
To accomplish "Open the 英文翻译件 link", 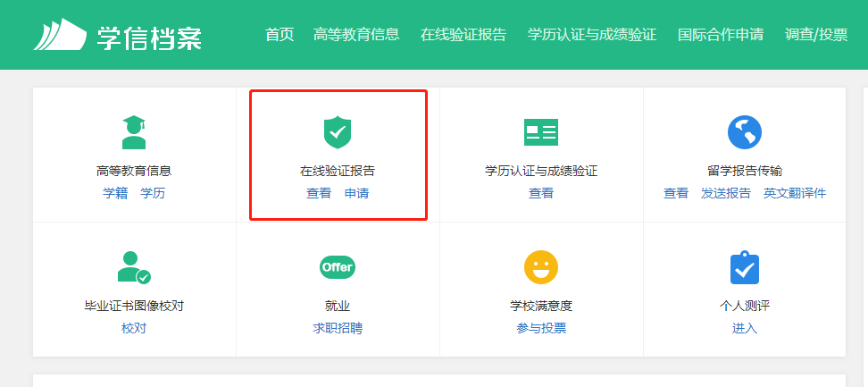I will coord(795,193).
